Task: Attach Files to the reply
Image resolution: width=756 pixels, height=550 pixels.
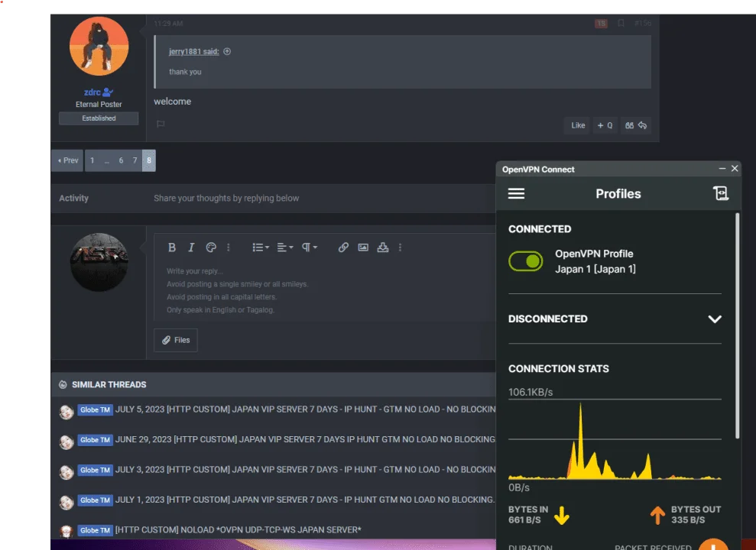Action: coord(176,340)
